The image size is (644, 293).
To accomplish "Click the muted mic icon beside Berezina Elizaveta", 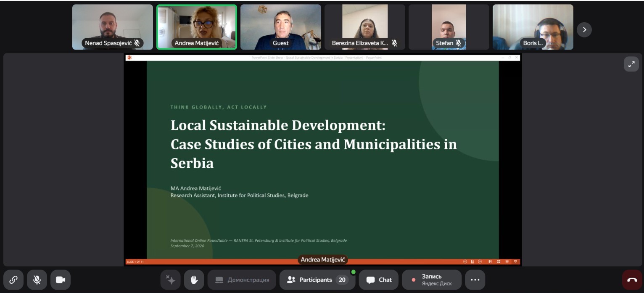I will [394, 43].
